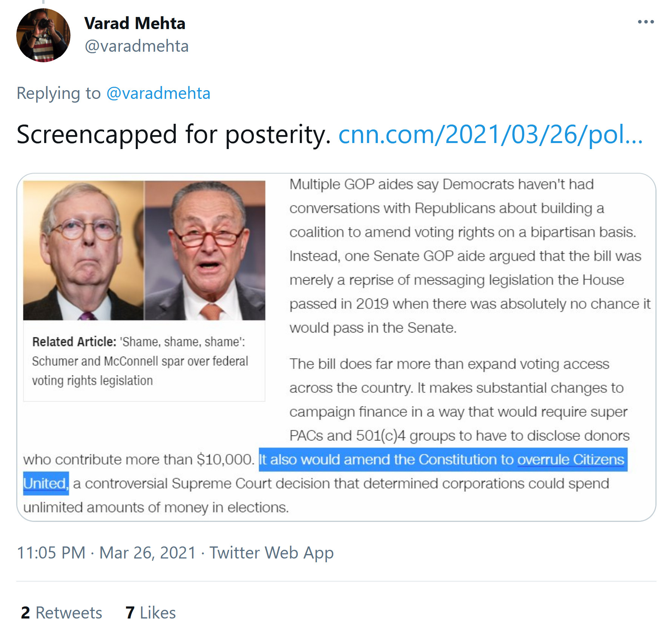Open the tweet's three-dot more options menu

(645, 22)
